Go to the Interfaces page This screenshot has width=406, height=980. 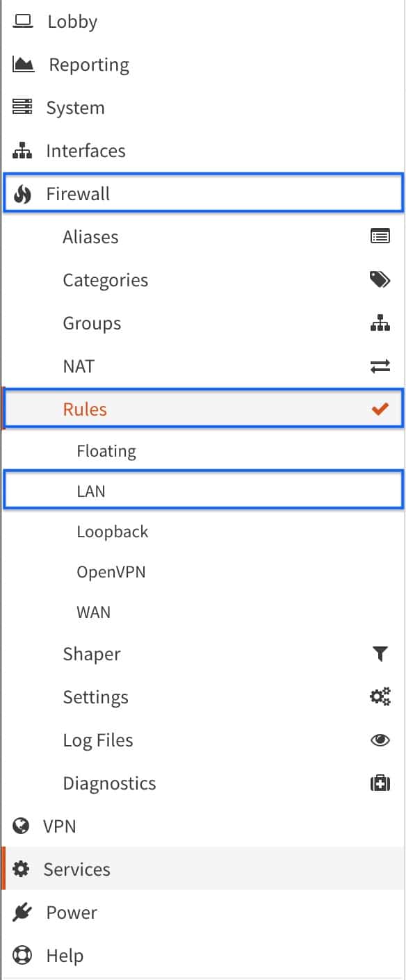coord(85,150)
